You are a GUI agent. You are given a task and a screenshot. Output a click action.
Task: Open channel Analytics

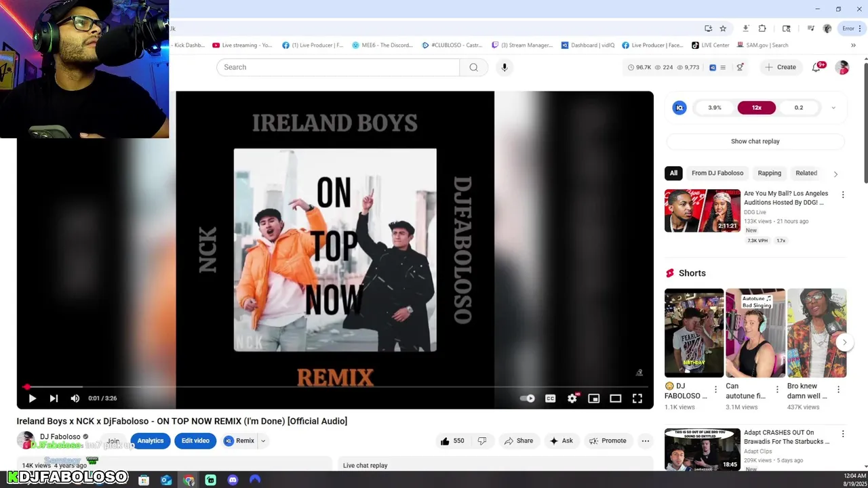point(151,441)
